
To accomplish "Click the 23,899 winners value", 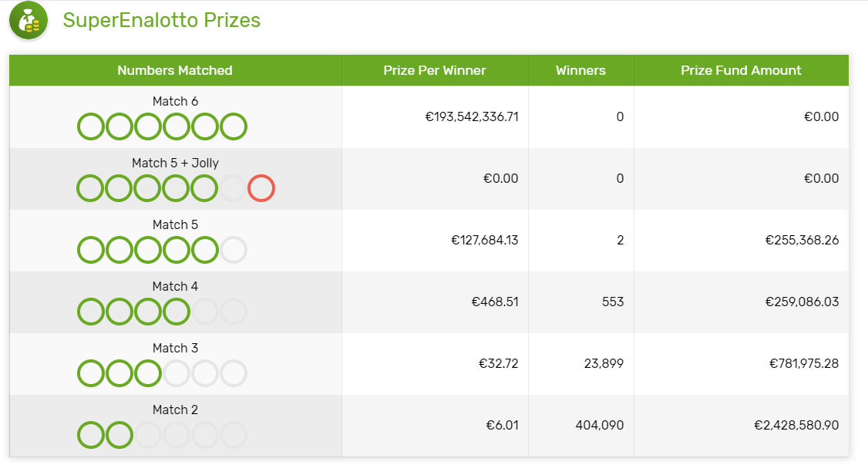I will pyautogui.click(x=604, y=363).
